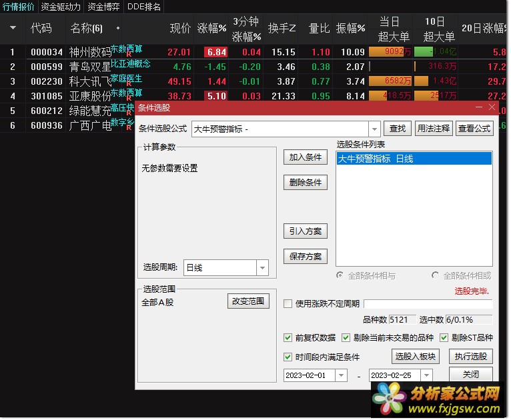This screenshot has height=420, width=511.
Task: Switch to DDE排名 tab
Action: click(143, 7)
